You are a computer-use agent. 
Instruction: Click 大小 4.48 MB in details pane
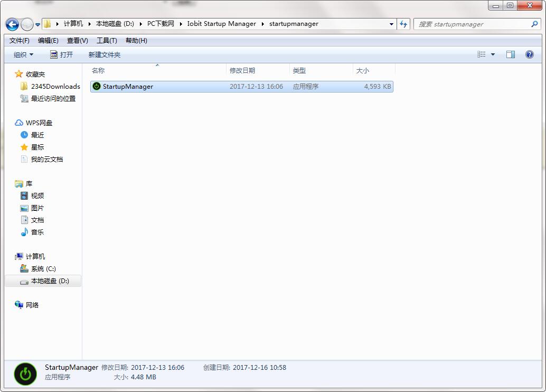click(135, 377)
